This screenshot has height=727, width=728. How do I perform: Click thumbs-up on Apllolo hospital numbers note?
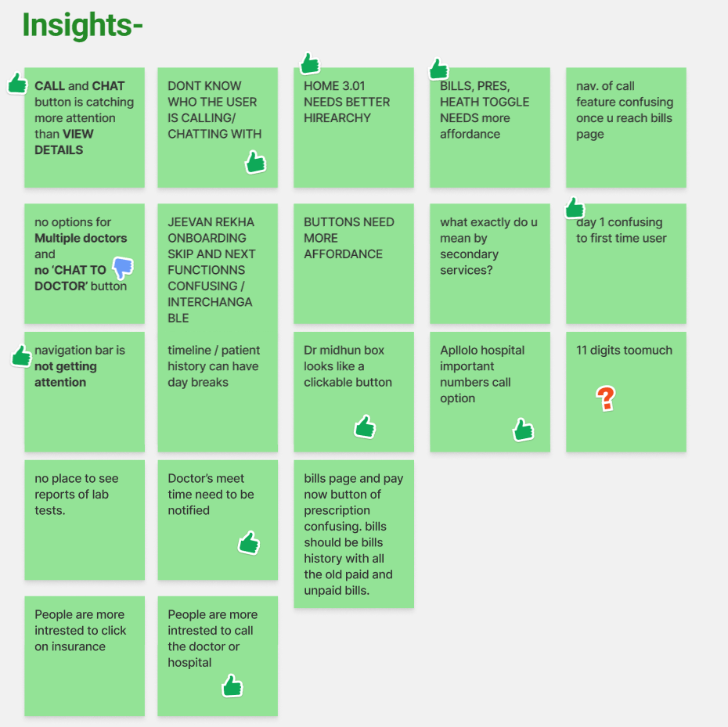coord(523,430)
